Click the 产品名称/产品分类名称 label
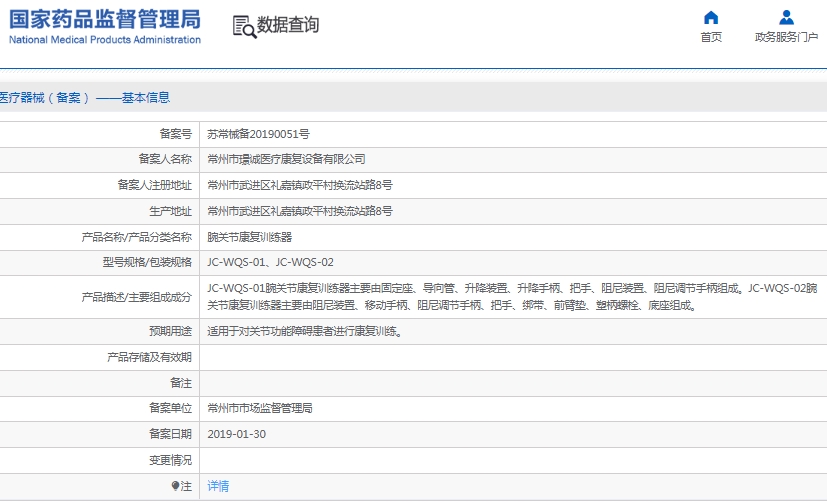The image size is (827, 503). tap(137, 237)
